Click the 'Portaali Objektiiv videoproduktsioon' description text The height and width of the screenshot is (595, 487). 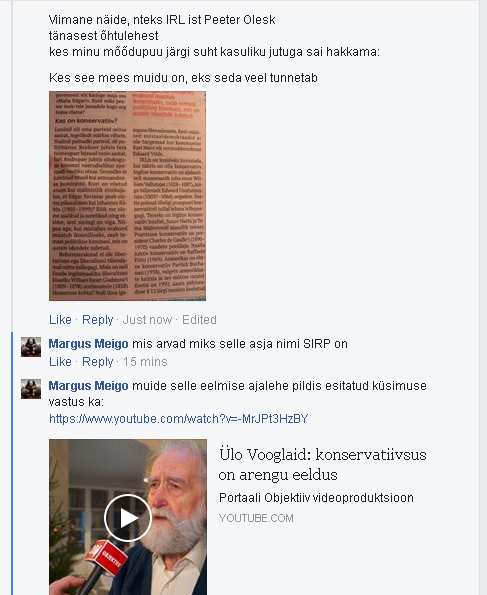coord(316,498)
